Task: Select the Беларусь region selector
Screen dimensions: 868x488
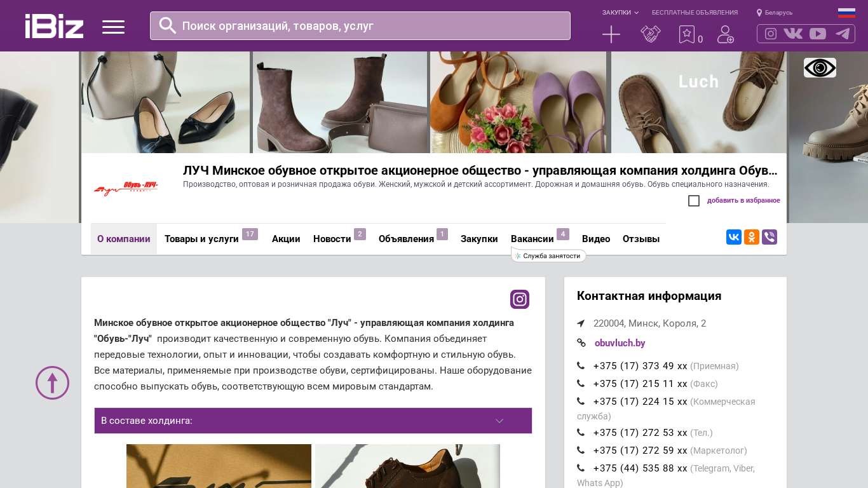Action: coord(775,13)
